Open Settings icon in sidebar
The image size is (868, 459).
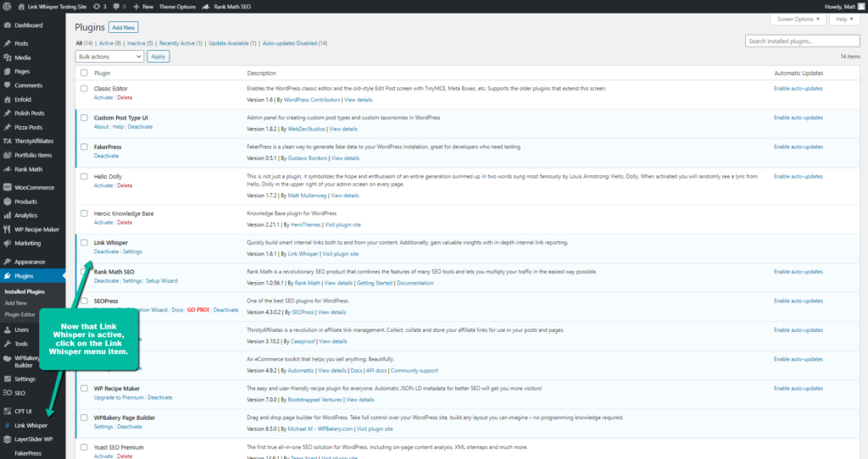pyautogui.click(x=7, y=379)
